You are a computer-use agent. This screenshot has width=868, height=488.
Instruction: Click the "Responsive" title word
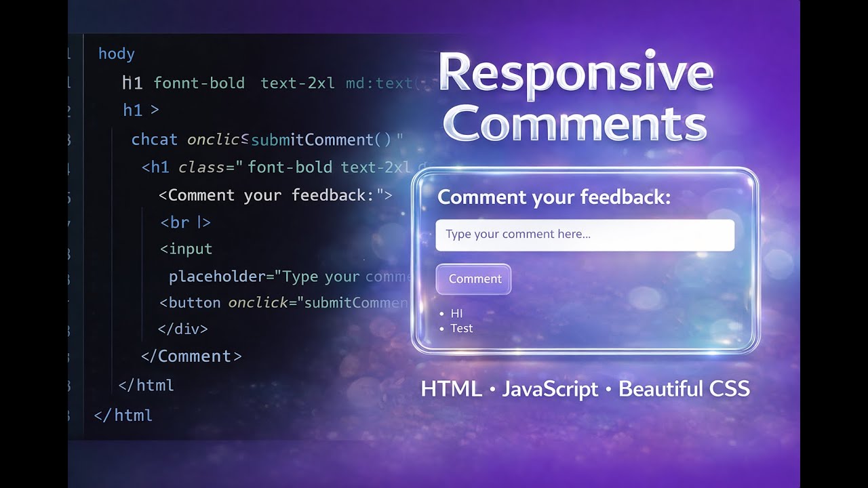[576, 72]
